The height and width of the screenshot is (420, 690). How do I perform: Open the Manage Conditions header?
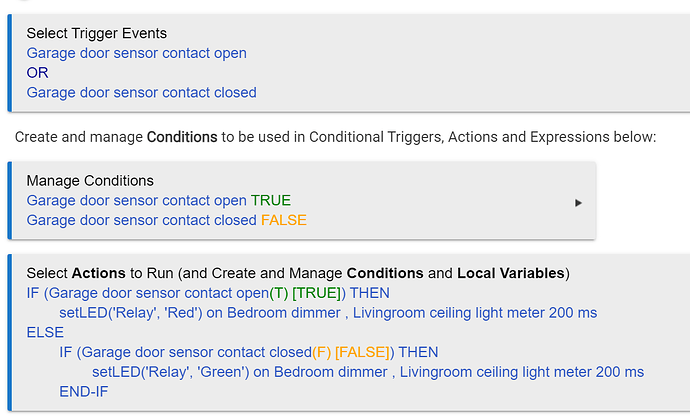(x=90, y=181)
